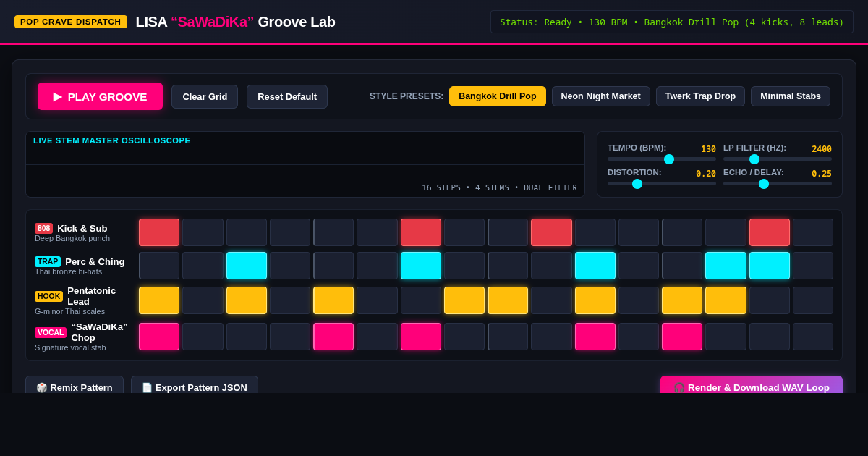Pick the Minimal Stabs preset

coord(791,96)
